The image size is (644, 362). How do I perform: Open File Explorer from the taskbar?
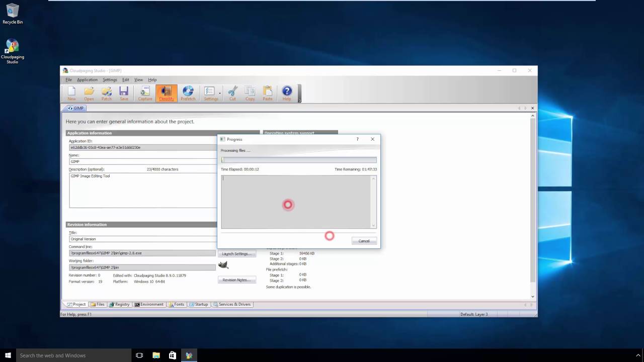coord(156,355)
